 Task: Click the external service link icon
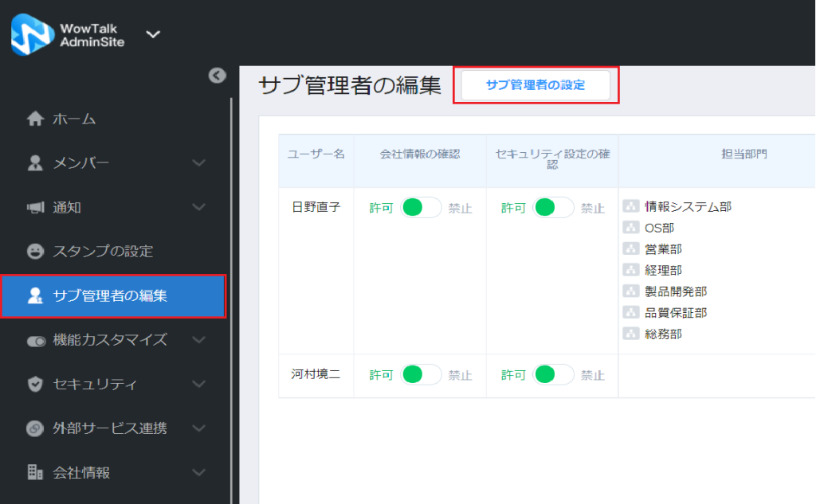35,428
